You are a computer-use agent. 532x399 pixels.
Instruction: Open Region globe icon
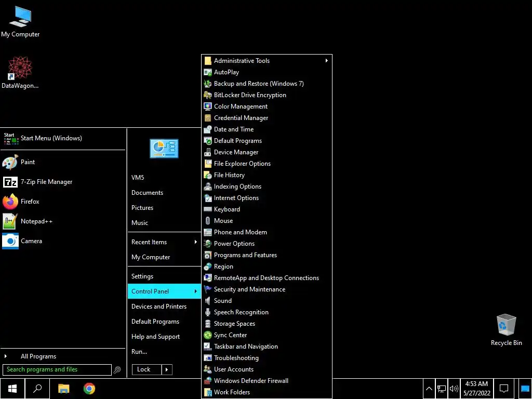[208, 267]
